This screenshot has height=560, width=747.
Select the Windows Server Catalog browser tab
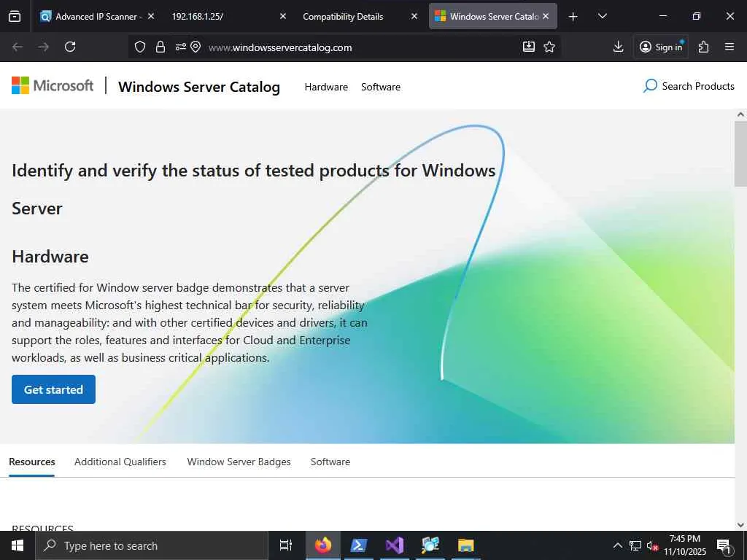pyautogui.click(x=493, y=16)
